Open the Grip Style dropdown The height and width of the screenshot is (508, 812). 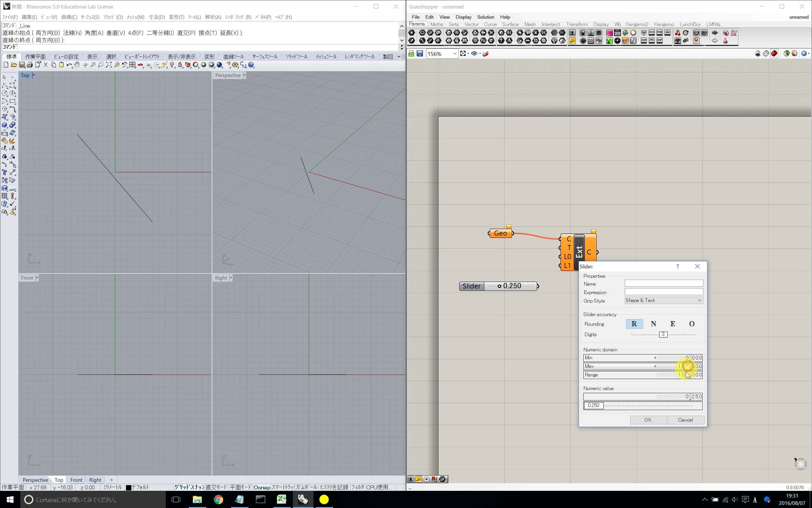click(664, 300)
